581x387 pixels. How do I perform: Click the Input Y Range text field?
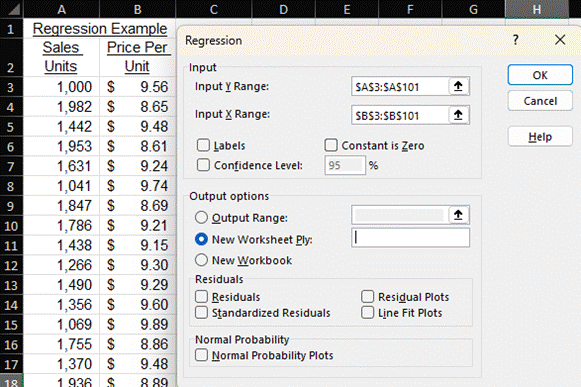(x=400, y=86)
